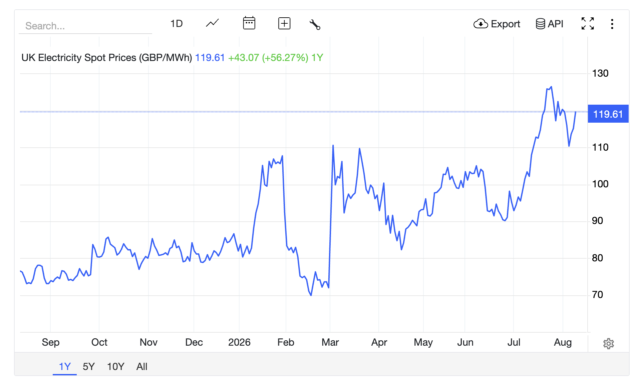Switch to the 5Y time range

[89, 366]
